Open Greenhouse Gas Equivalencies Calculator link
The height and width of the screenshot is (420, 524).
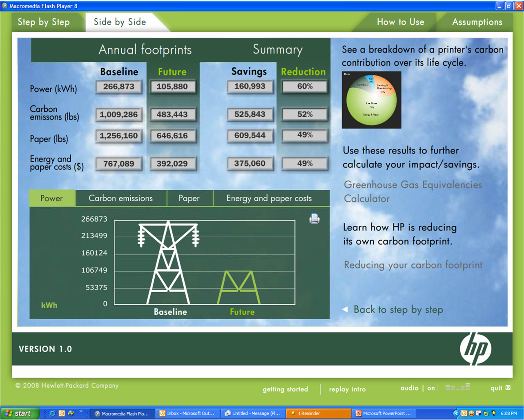[x=413, y=191]
